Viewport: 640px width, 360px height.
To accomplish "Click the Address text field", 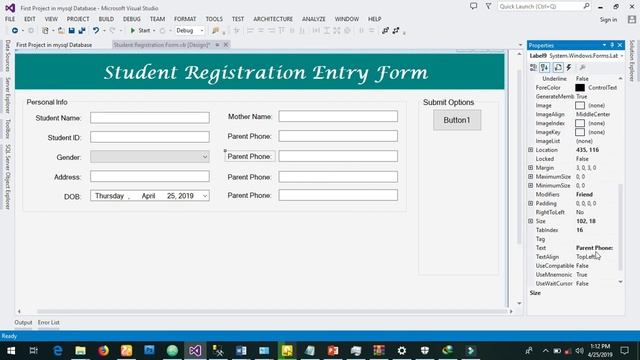I will (x=150, y=176).
